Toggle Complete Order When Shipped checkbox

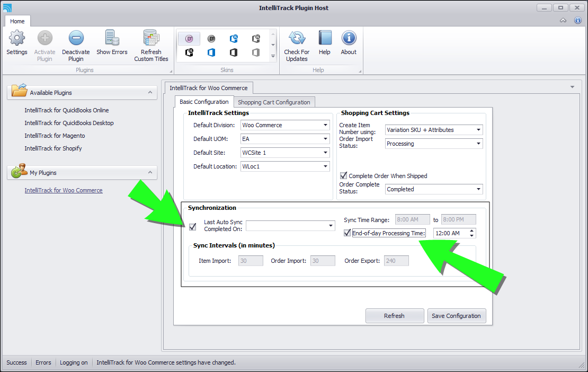click(x=343, y=175)
